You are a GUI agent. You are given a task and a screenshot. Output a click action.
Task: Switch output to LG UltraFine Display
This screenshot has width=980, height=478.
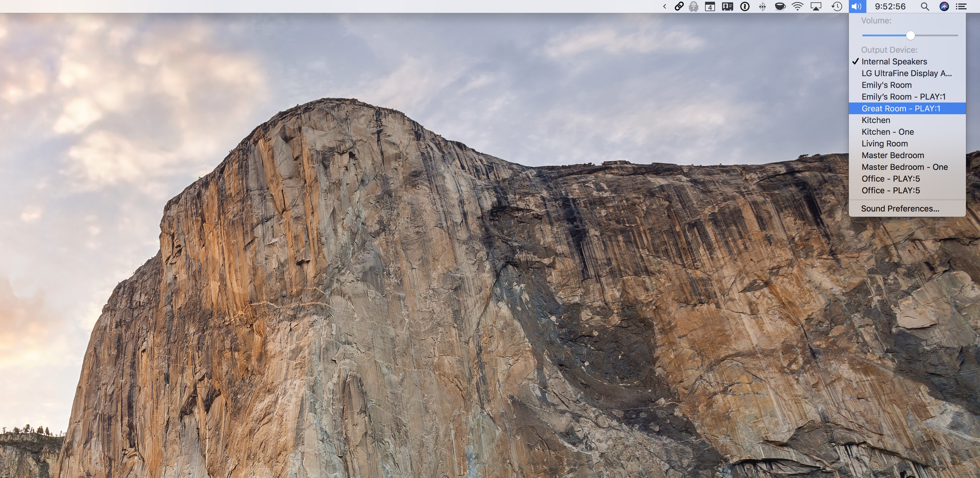[x=906, y=74]
